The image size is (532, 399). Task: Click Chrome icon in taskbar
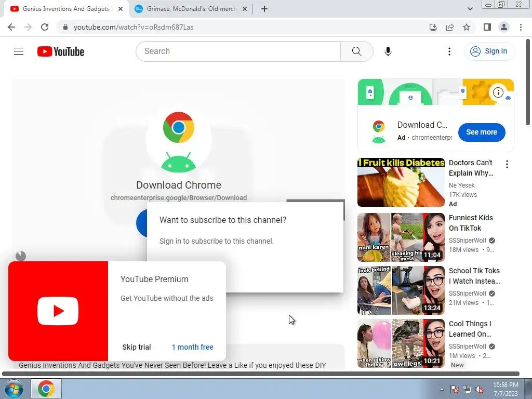[x=46, y=389]
